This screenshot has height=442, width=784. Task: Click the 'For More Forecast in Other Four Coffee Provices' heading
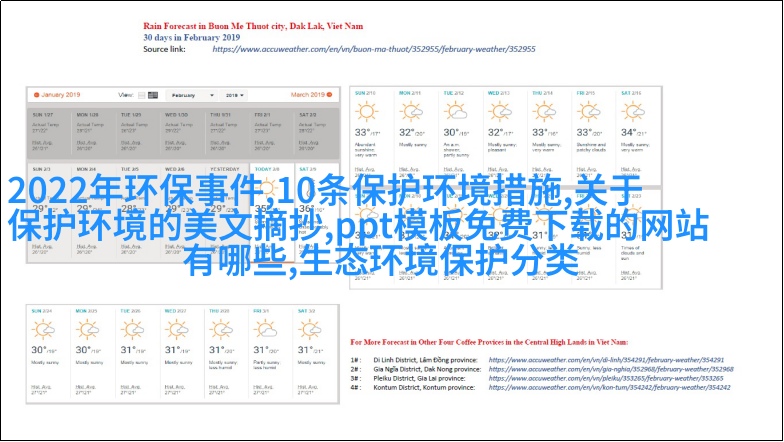click(489, 342)
